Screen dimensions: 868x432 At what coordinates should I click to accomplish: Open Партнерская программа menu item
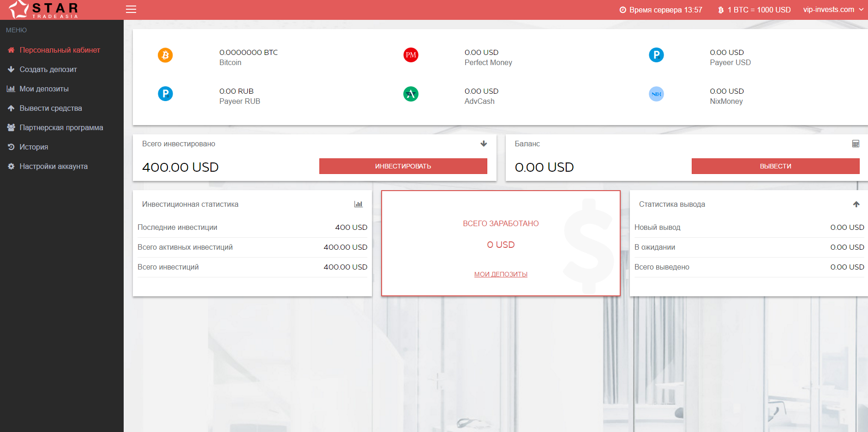(x=61, y=127)
